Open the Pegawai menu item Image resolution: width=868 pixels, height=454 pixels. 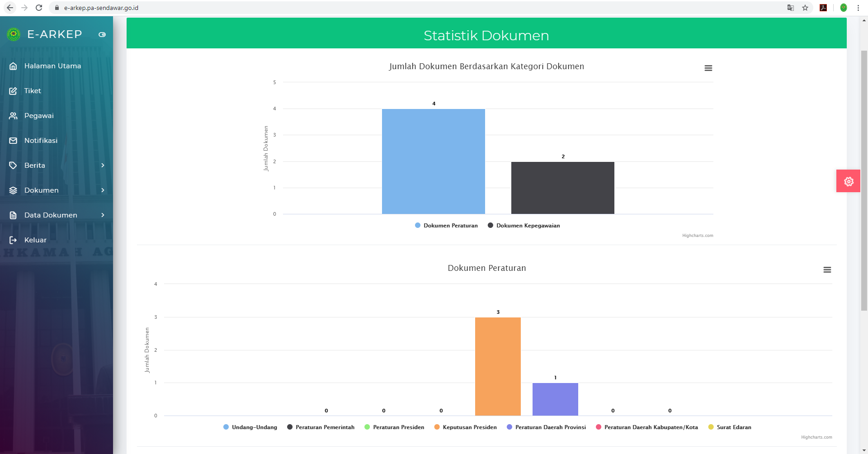pos(39,116)
